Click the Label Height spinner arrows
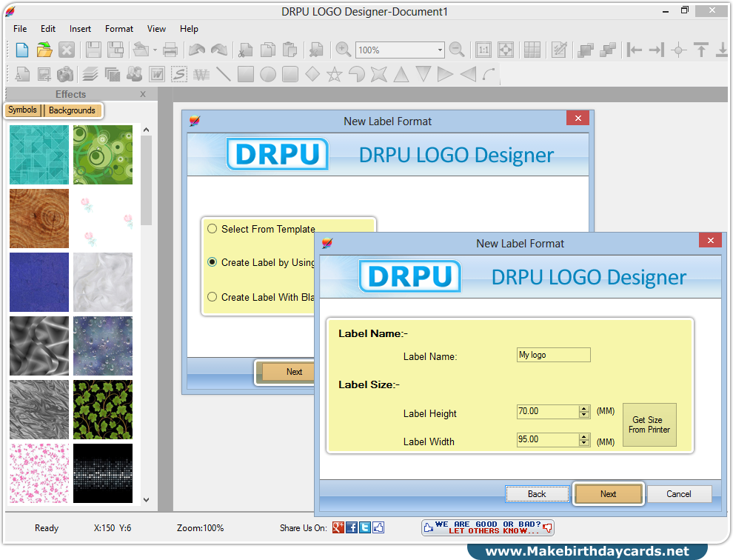Screen dimensions: 733x560 pos(584,411)
